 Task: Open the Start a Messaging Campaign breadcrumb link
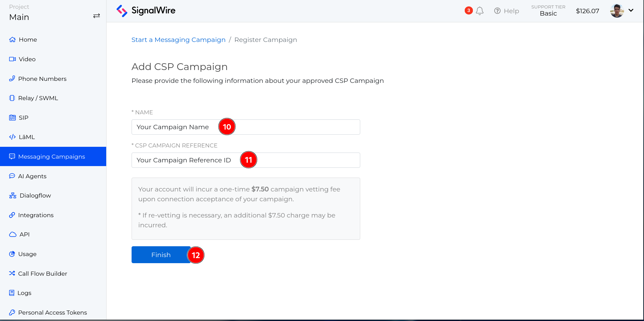pyautogui.click(x=178, y=40)
